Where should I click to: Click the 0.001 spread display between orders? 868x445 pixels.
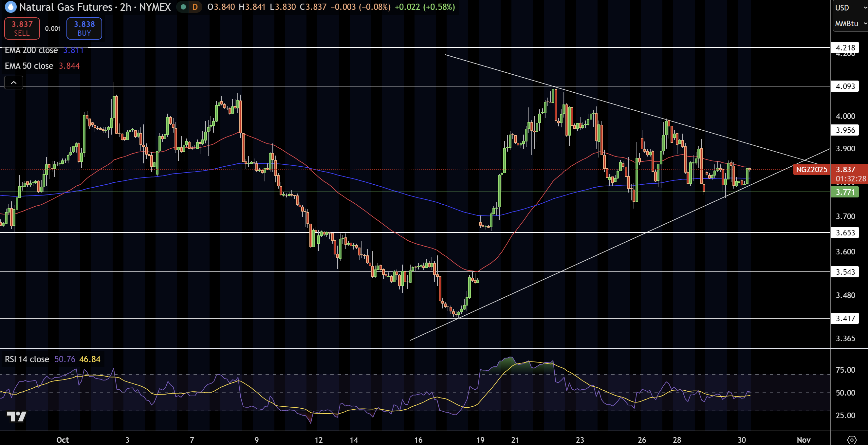(x=53, y=29)
